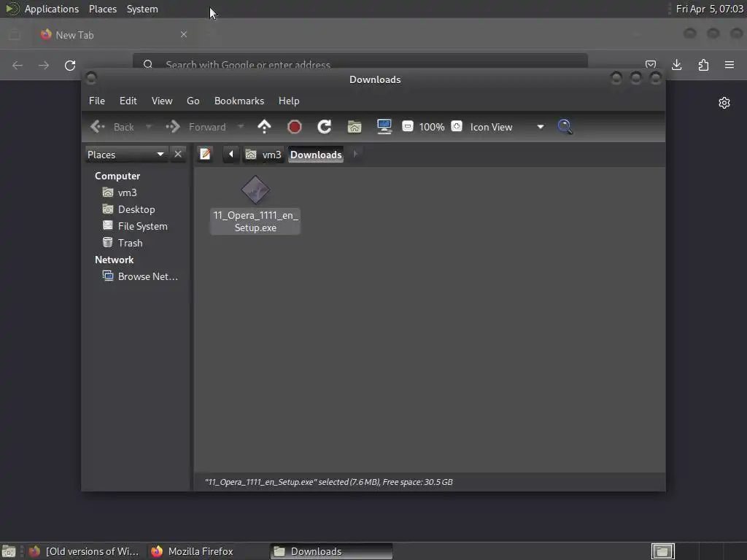This screenshot has width=747, height=560.
Task: Open Forward history dropdown arrow
Action: coord(241,127)
